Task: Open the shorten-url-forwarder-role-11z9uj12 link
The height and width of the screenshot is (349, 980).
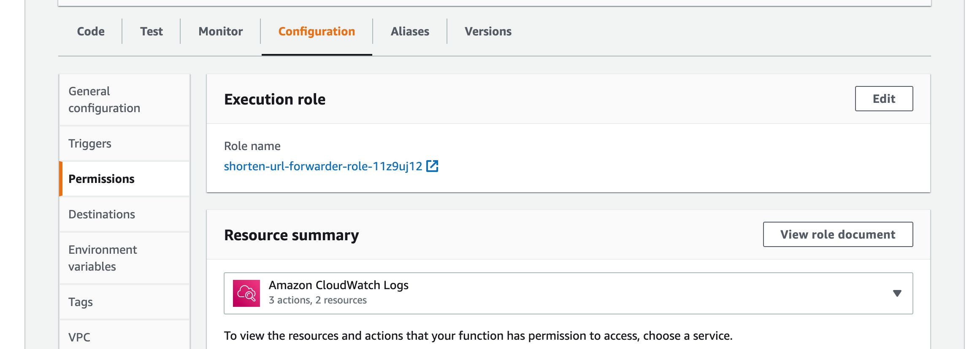Action: pyautogui.click(x=323, y=166)
